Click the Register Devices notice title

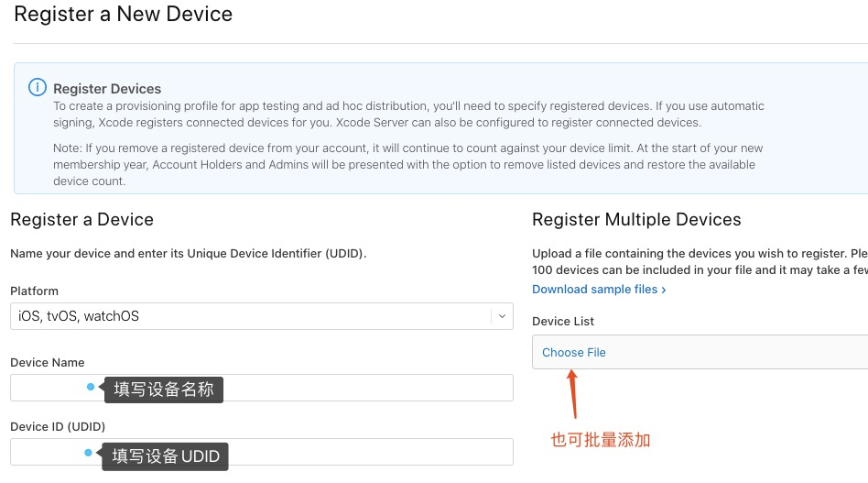point(107,89)
